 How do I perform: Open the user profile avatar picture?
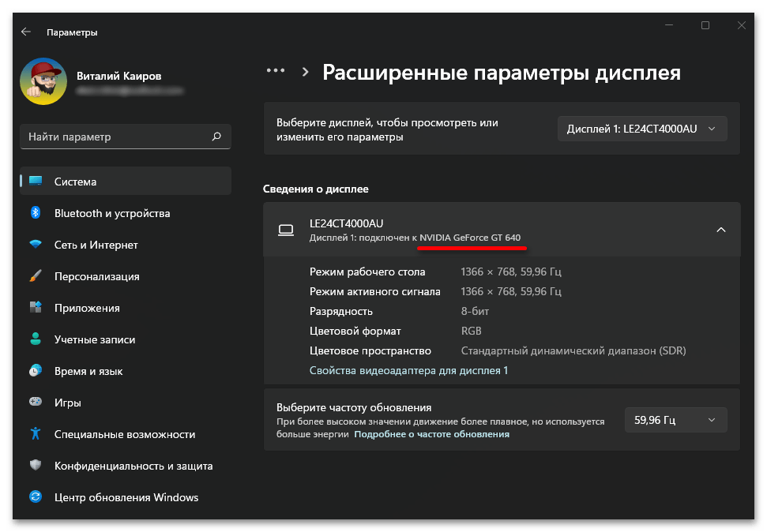click(43, 81)
